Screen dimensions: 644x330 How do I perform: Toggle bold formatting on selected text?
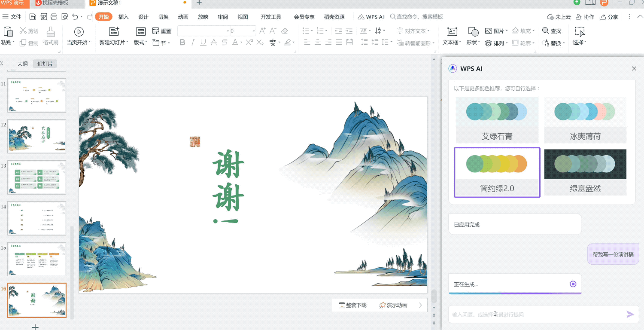coord(182,43)
